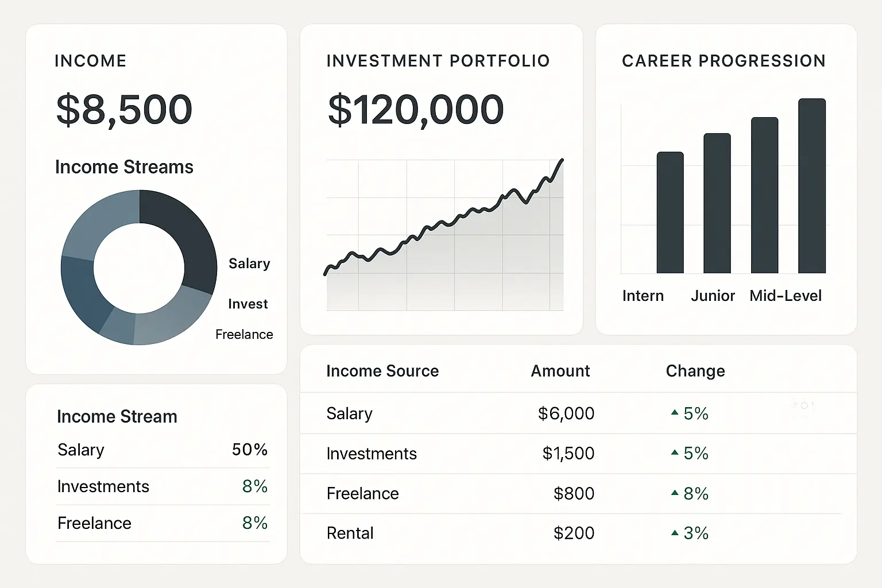Click the Income Source column header
The height and width of the screenshot is (588, 882).
pyautogui.click(x=382, y=371)
